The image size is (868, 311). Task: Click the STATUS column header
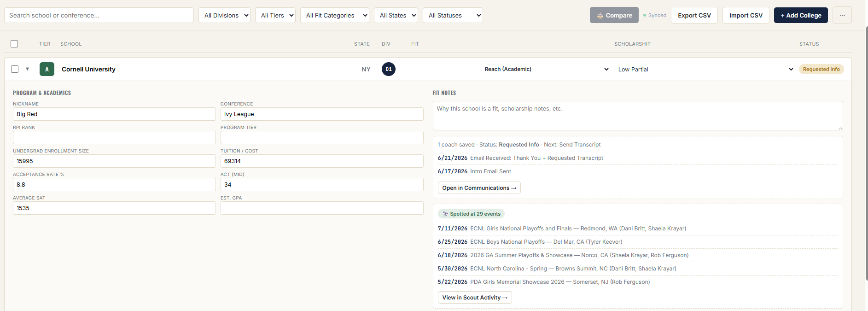point(809,44)
